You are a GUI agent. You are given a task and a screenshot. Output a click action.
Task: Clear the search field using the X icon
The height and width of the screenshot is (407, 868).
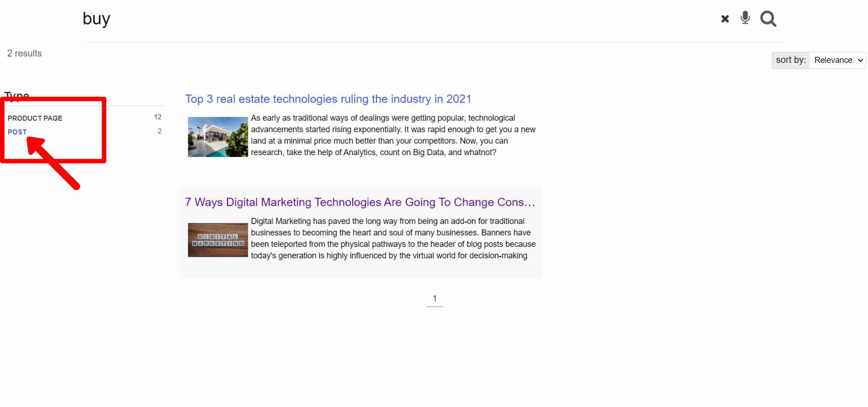point(725,19)
